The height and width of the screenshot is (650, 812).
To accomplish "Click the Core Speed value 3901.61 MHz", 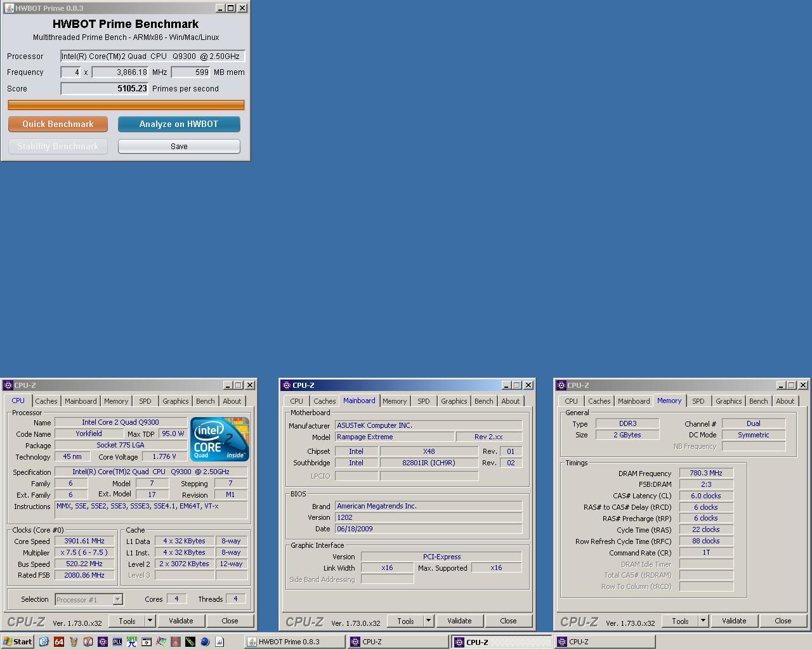I will pyautogui.click(x=85, y=541).
